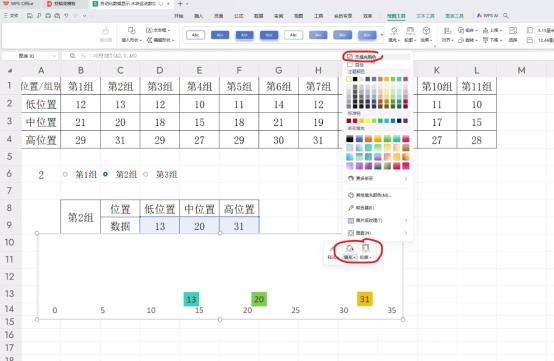Open Other Fill Colors dialog entry

(x=377, y=195)
